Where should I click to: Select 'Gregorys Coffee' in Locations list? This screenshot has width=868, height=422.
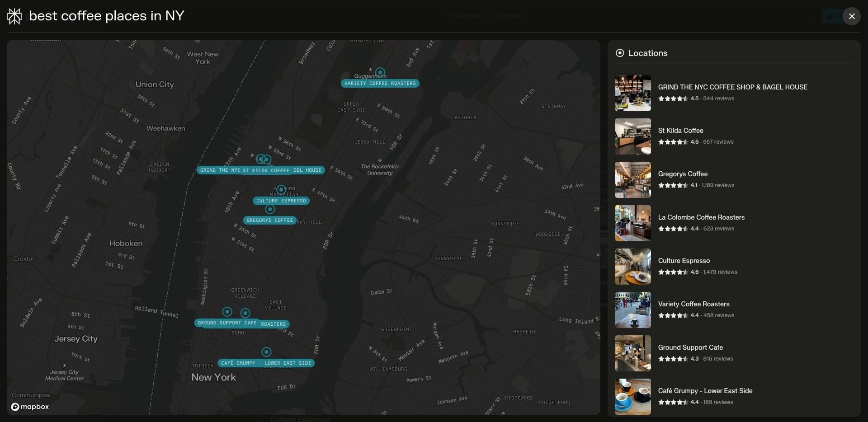[683, 174]
